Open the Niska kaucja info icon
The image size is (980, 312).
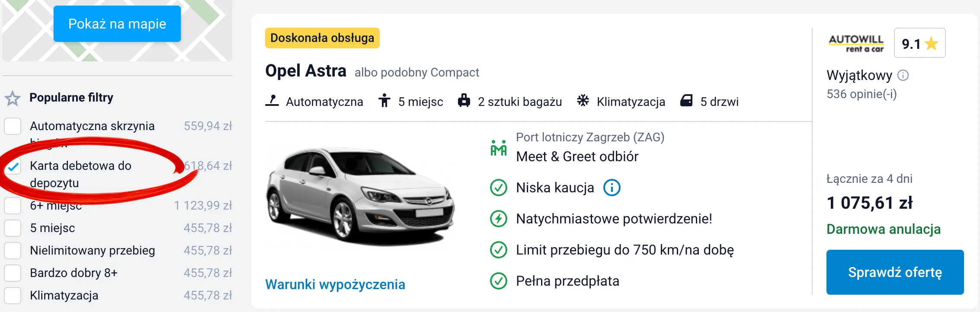pos(612,188)
